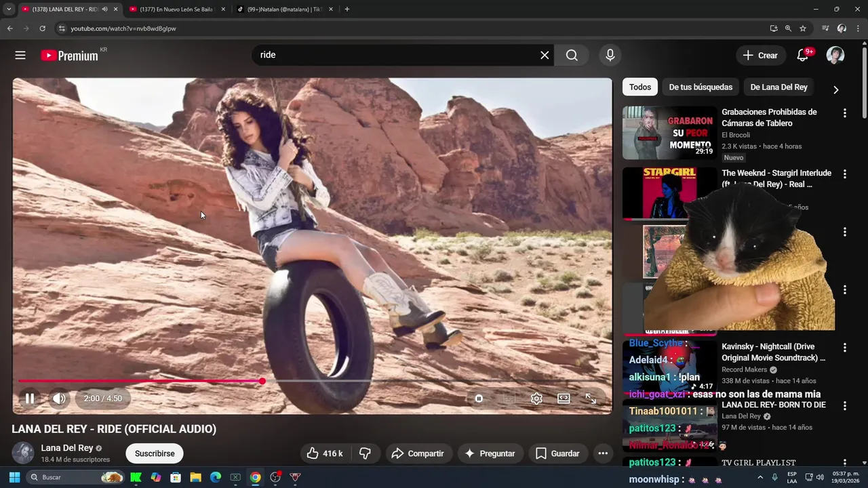Toggle subtitles button in the player
This screenshot has width=868, height=488.
click(x=509, y=399)
